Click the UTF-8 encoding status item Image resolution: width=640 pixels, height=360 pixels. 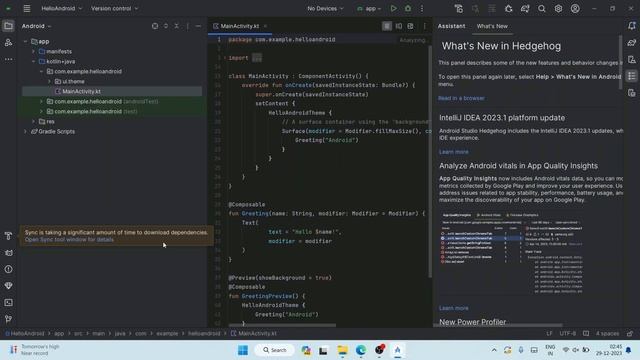click(x=567, y=333)
